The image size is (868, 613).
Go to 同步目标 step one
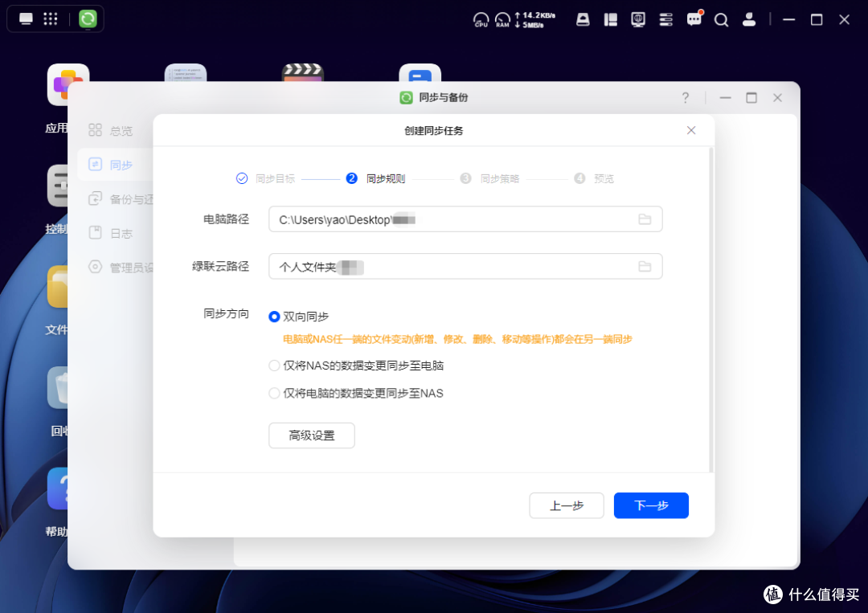pyautogui.click(x=265, y=178)
